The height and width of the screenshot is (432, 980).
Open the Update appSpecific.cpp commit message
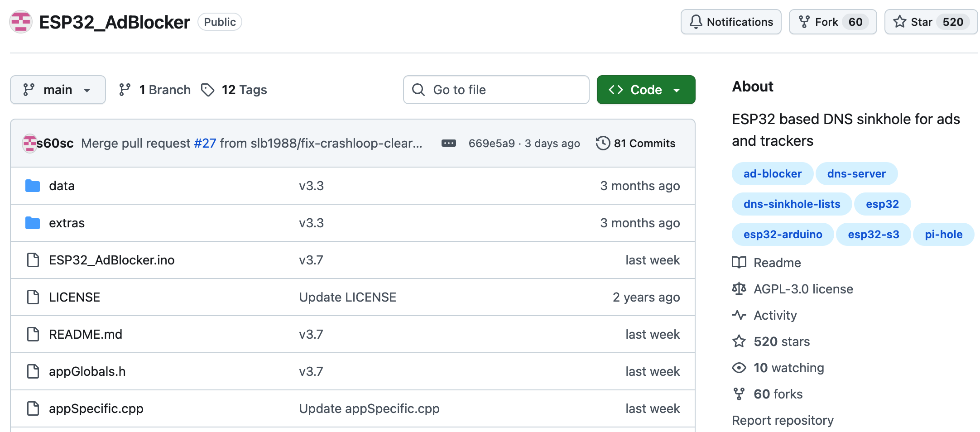click(369, 408)
